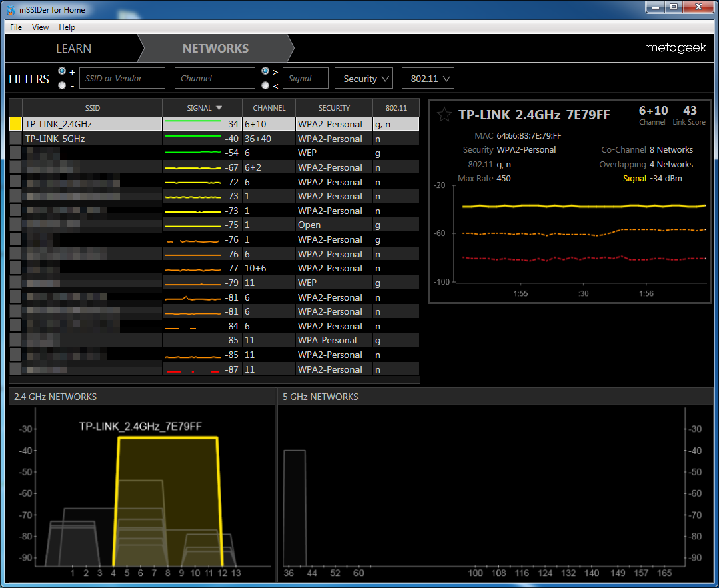719x588 pixels.
Task: Select the row with channel 10+6
Action: [214, 268]
